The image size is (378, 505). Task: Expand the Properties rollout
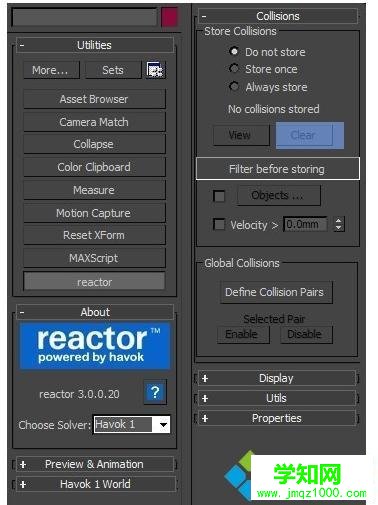[x=277, y=418]
